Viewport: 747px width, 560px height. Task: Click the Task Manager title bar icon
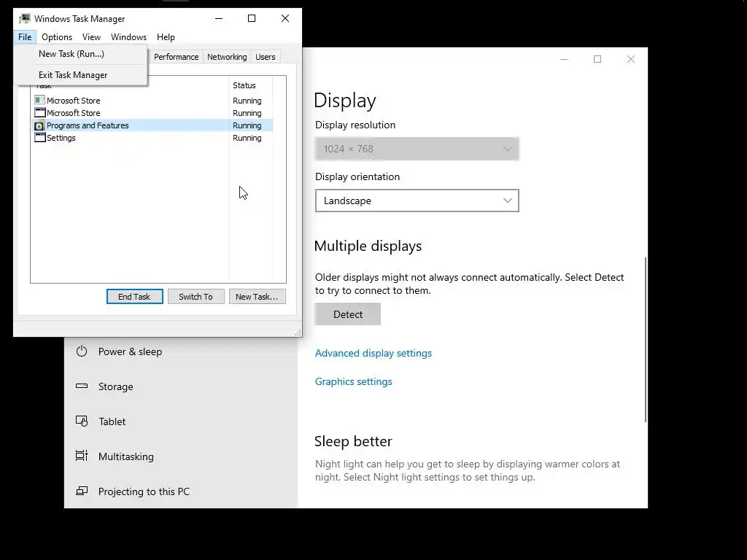pos(24,18)
